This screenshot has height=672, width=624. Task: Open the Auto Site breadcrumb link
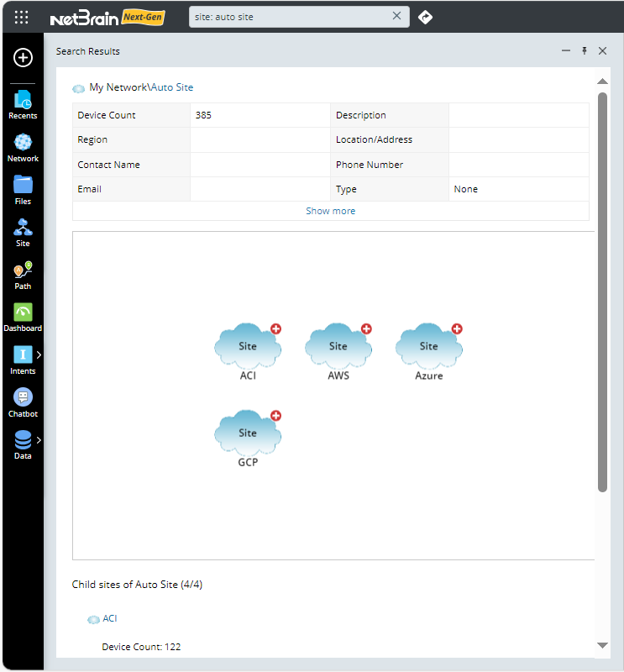[172, 87]
